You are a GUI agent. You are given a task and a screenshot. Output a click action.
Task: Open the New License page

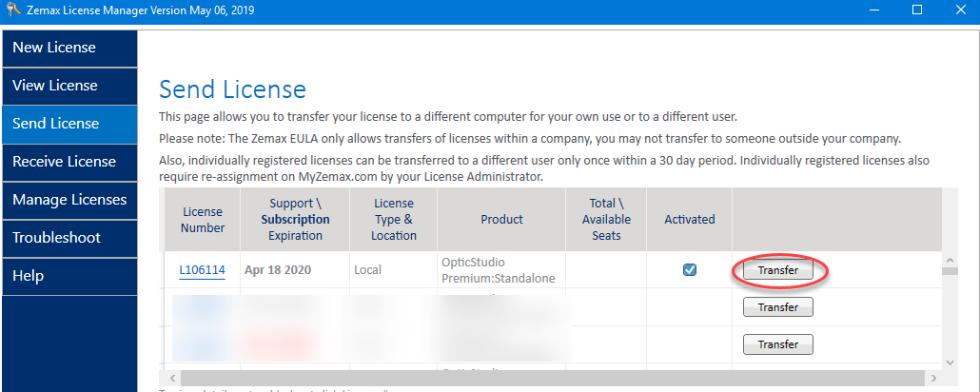pyautogui.click(x=69, y=49)
